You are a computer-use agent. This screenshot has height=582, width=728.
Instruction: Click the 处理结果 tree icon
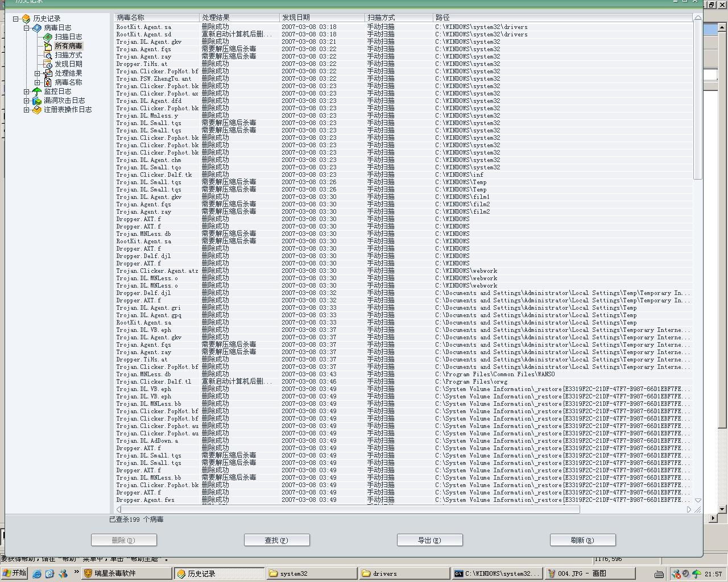pos(48,73)
